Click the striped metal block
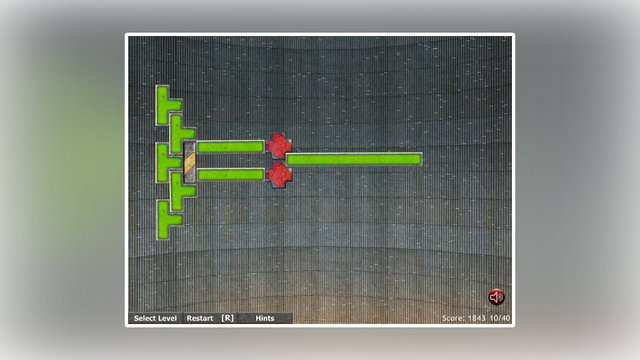This screenshot has width=640, height=360. click(x=189, y=162)
